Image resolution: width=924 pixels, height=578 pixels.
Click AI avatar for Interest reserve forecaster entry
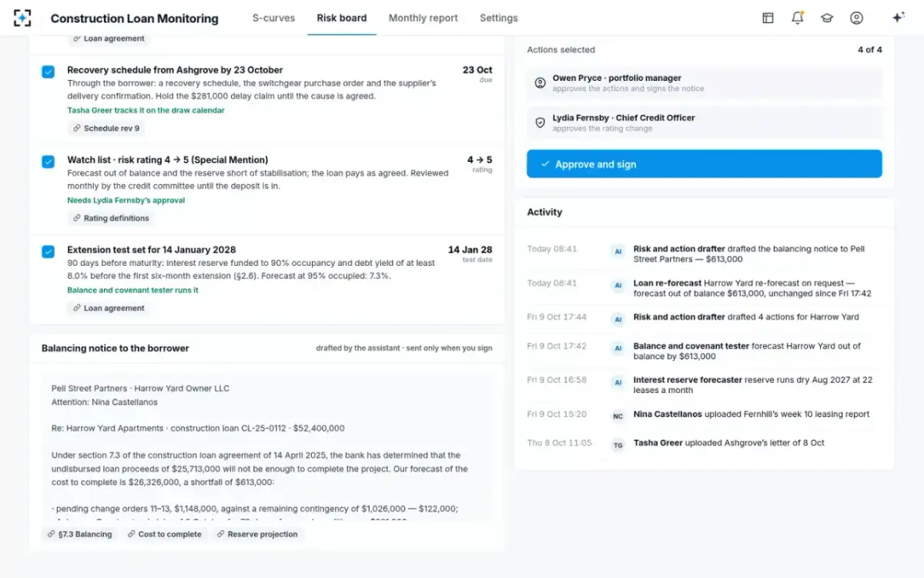[618, 382]
